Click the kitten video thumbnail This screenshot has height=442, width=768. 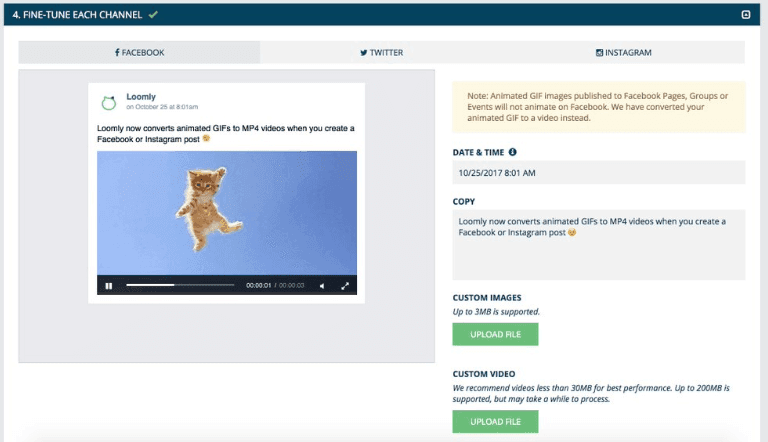coord(227,213)
